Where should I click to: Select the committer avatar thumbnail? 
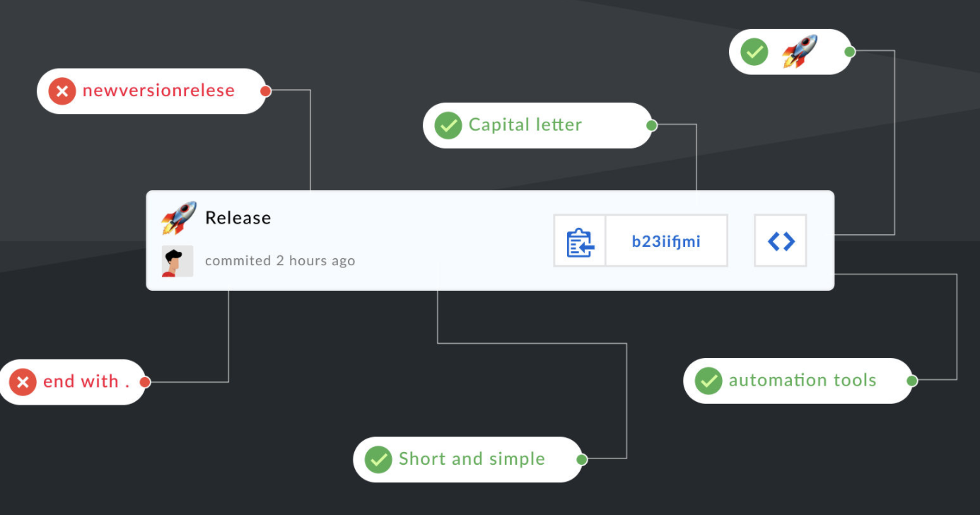(x=177, y=261)
